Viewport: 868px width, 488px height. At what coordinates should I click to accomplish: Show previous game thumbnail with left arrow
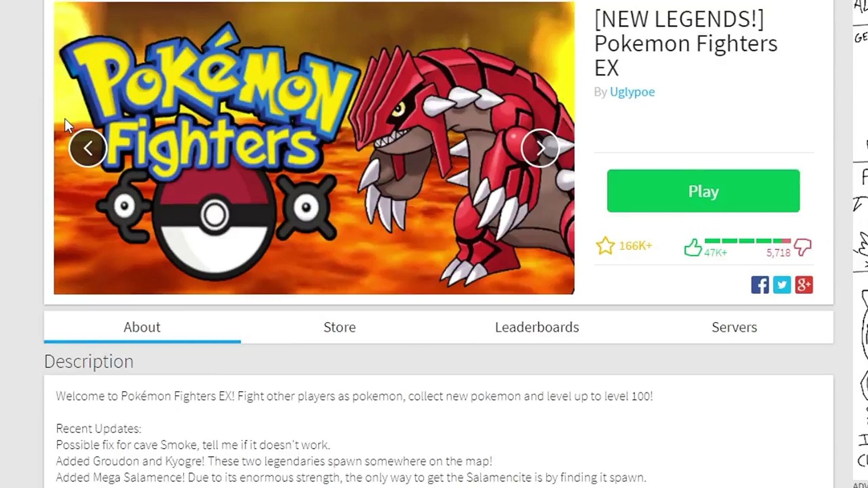point(88,148)
